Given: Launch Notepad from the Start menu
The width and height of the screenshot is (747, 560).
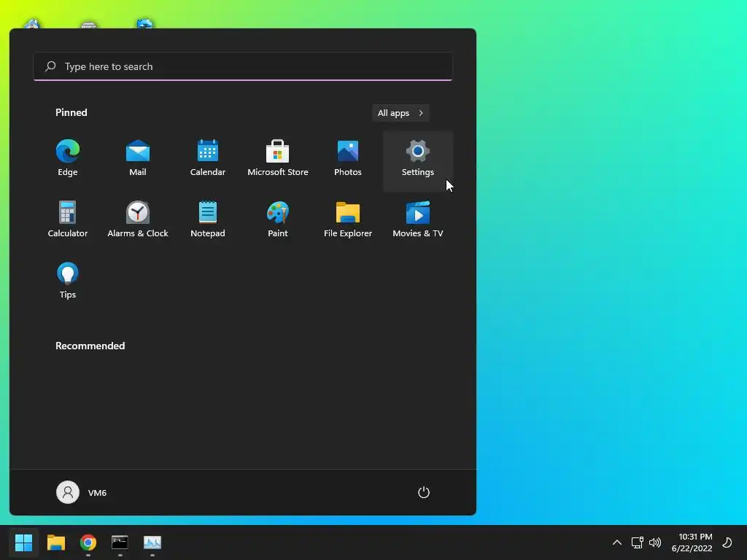Looking at the screenshot, I should click(x=208, y=220).
